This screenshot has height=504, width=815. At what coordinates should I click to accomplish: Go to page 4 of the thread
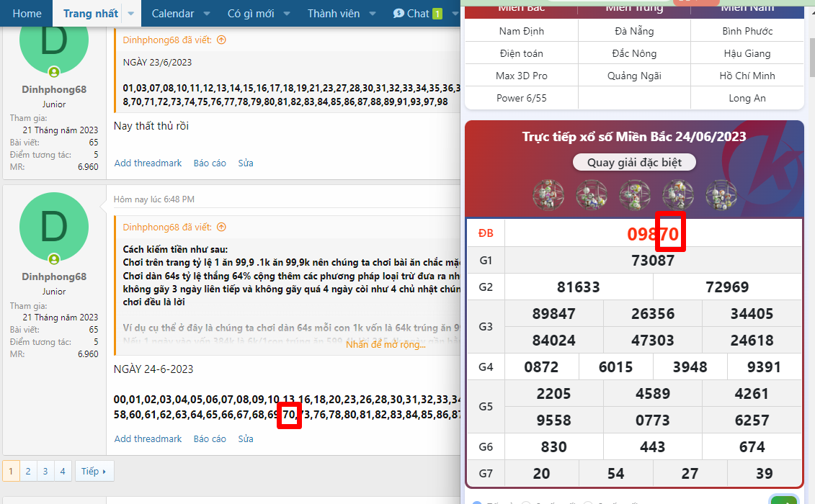[x=63, y=472]
